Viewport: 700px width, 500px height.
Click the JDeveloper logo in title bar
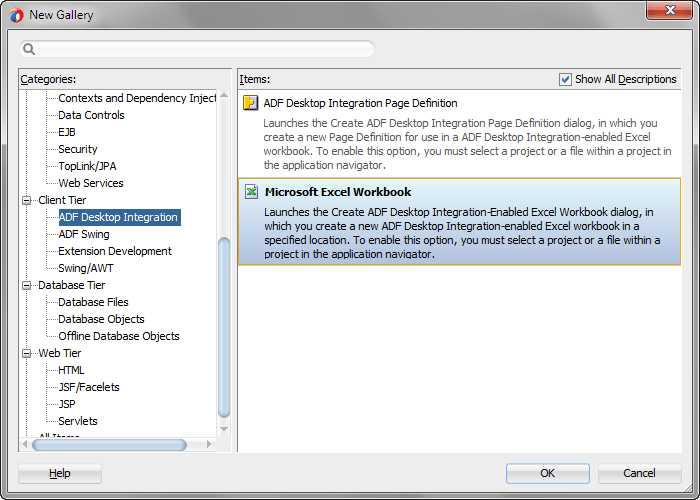[x=16, y=15]
